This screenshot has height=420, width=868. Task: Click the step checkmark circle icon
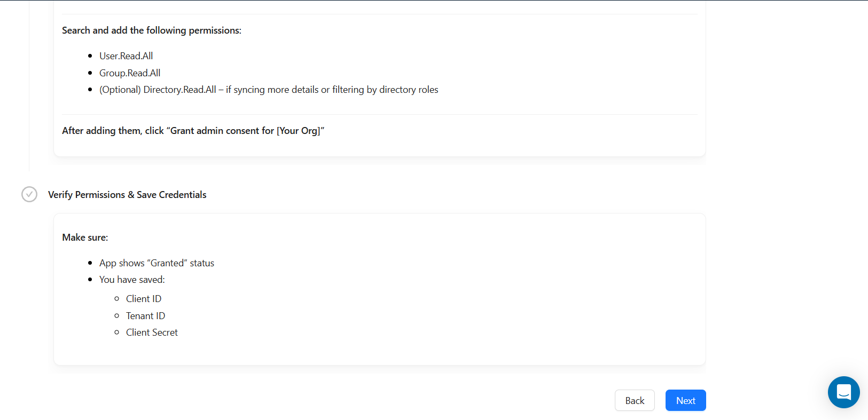pos(29,194)
